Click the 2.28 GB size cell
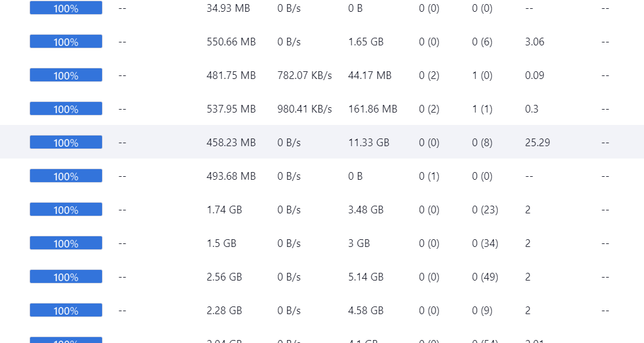The width and height of the screenshot is (644, 343). click(224, 311)
